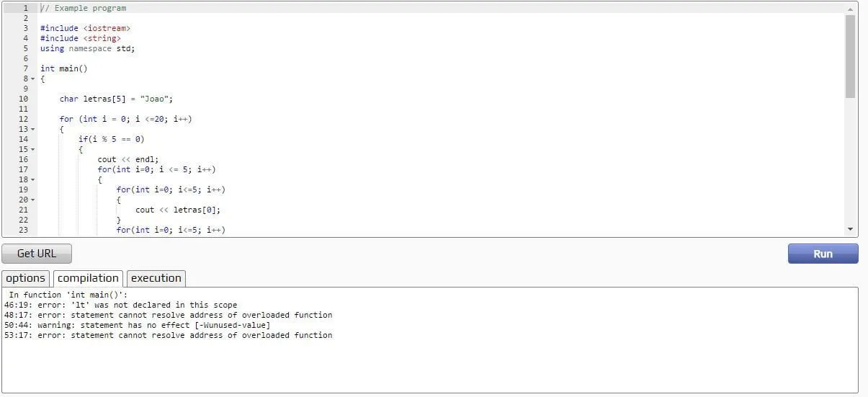Collapse the inner loop block at line 20
The image size is (868, 397).
click(x=32, y=200)
